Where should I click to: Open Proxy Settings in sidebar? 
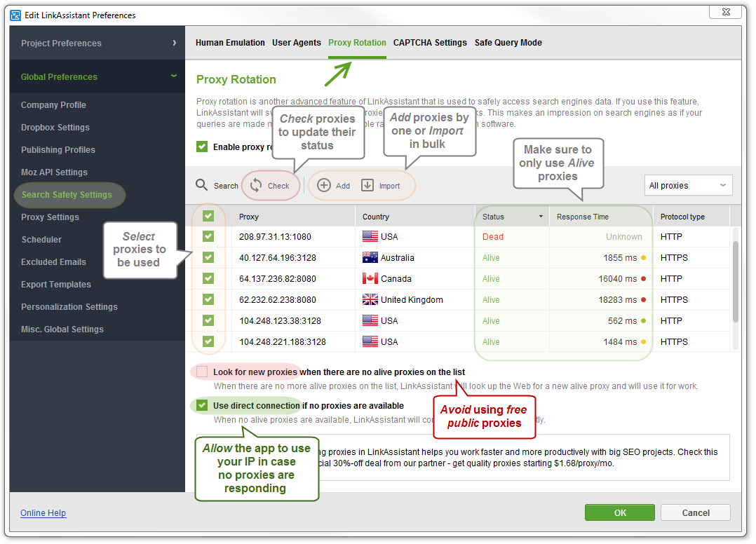[50, 217]
